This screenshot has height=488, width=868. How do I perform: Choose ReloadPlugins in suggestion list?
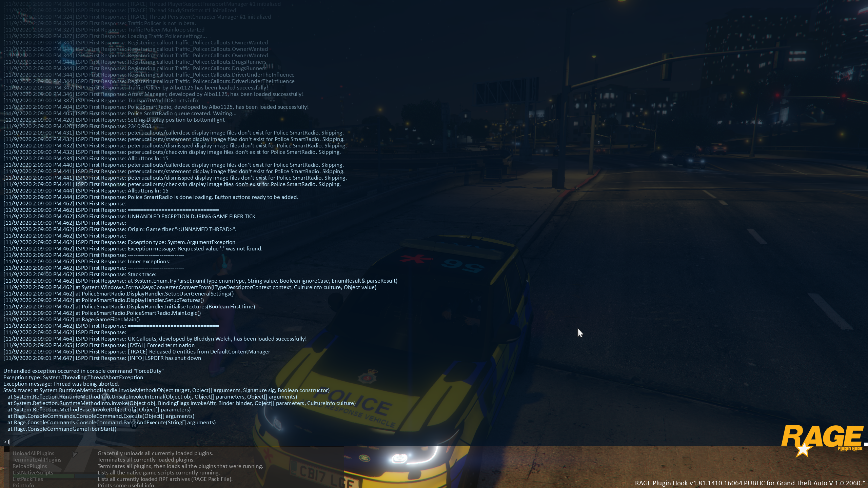(30, 466)
